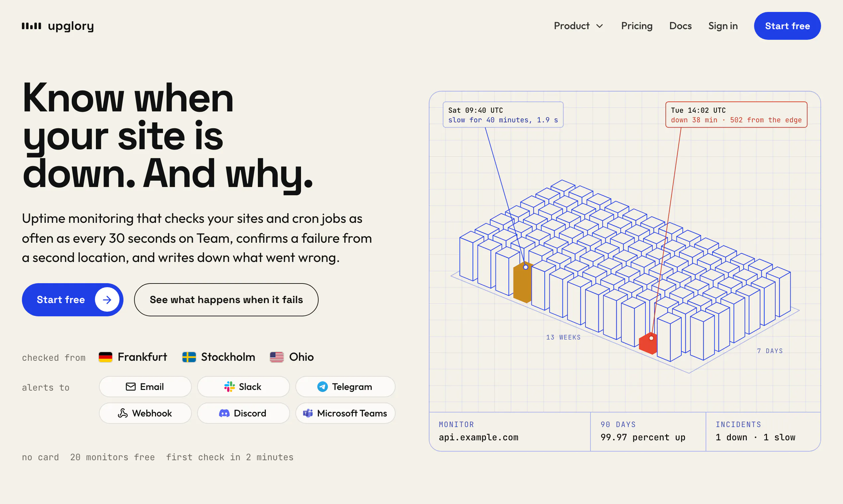Click the Webhook chip label
843x504 pixels.
point(152,413)
